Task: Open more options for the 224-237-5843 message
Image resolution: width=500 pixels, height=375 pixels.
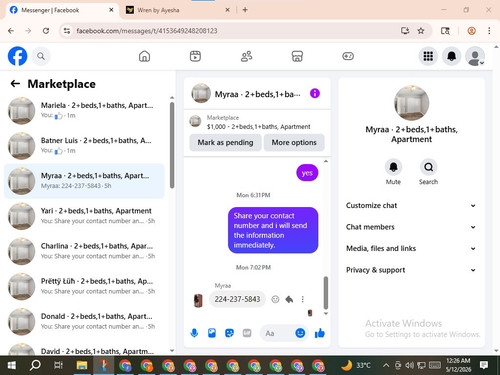Action: 303,299
